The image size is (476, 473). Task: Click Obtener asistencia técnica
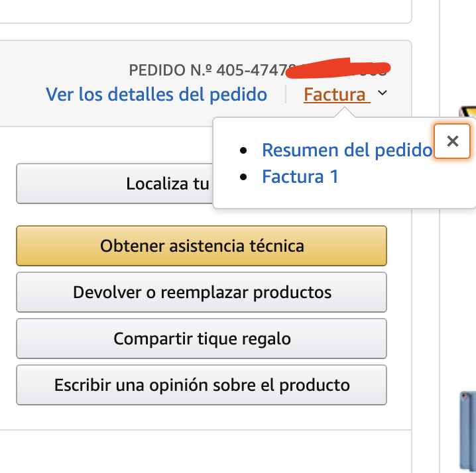click(x=202, y=246)
